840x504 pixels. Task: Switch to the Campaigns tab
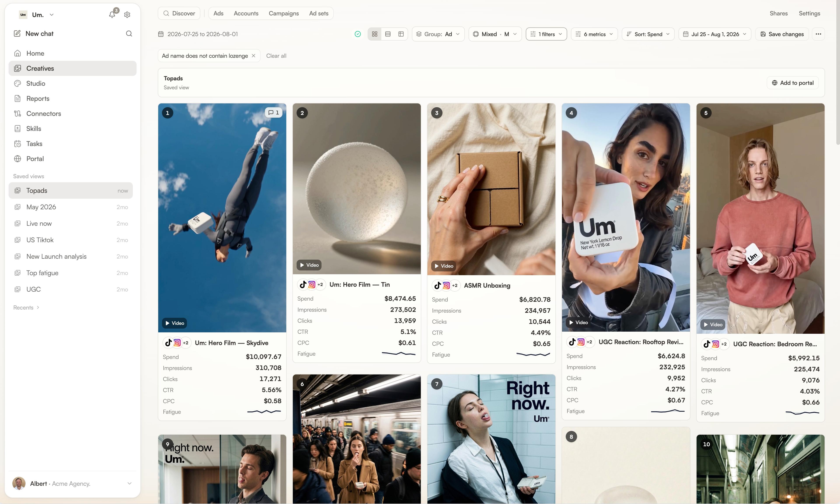pyautogui.click(x=283, y=13)
